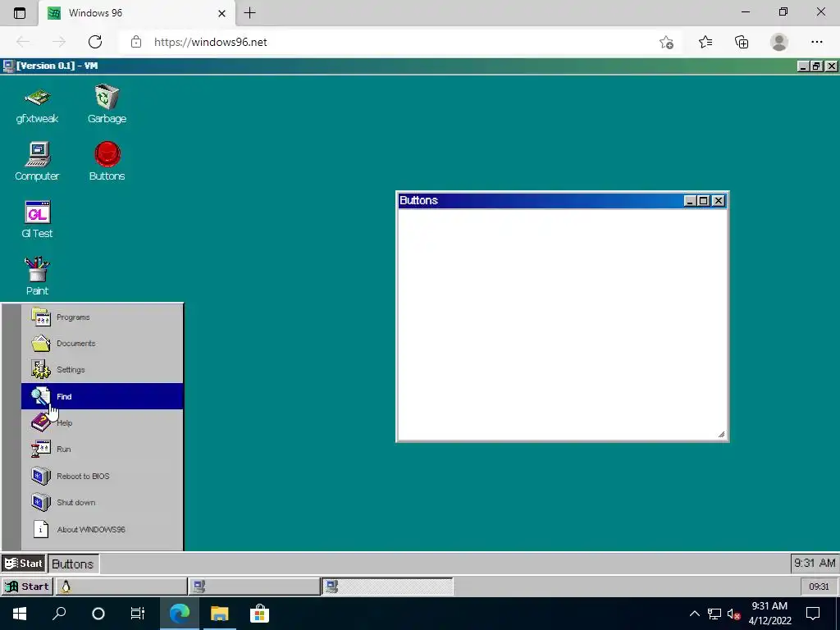Select Reboot to BIOS menu entry
The image size is (840, 630).
tap(103, 476)
